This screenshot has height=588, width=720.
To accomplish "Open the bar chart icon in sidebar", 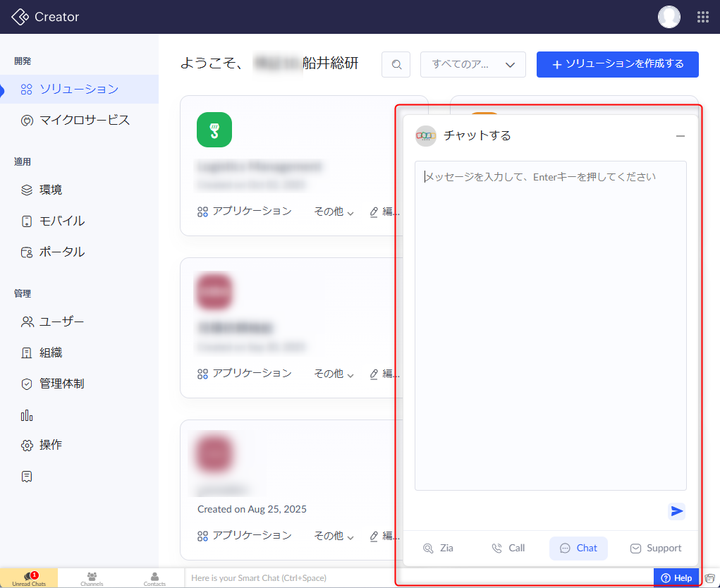I will pos(27,415).
